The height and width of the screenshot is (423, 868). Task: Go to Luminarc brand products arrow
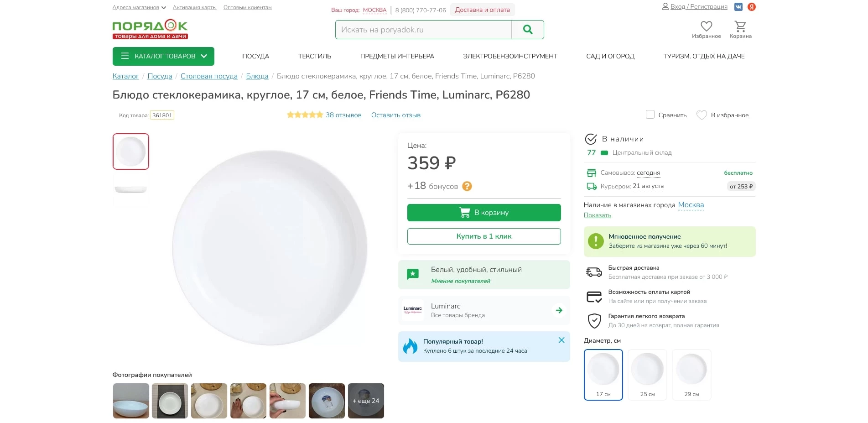(559, 310)
